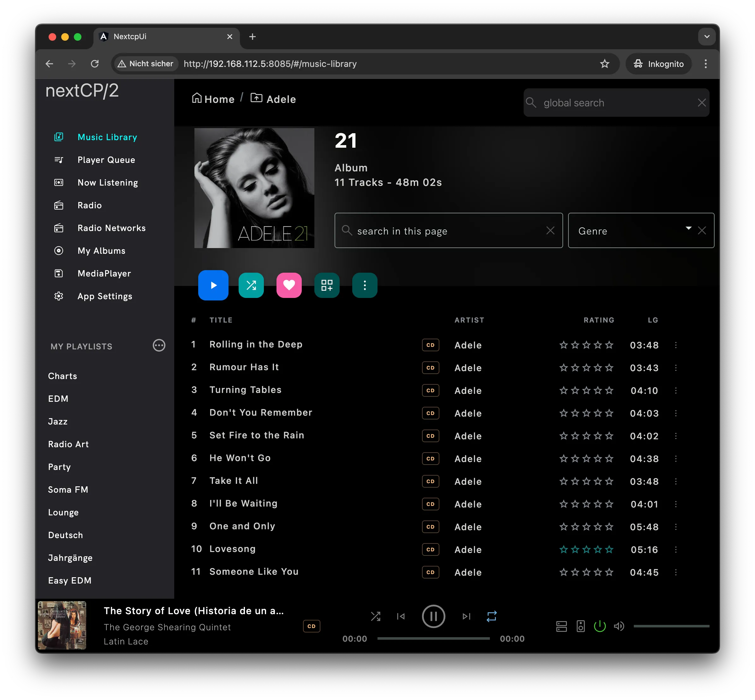Rate Rolling in the Deep five stars
Screen dimensions: 755x700
pyautogui.click(x=609, y=345)
